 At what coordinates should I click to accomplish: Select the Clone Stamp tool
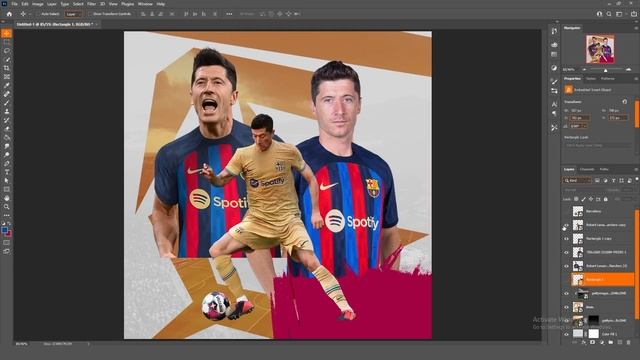7,111
